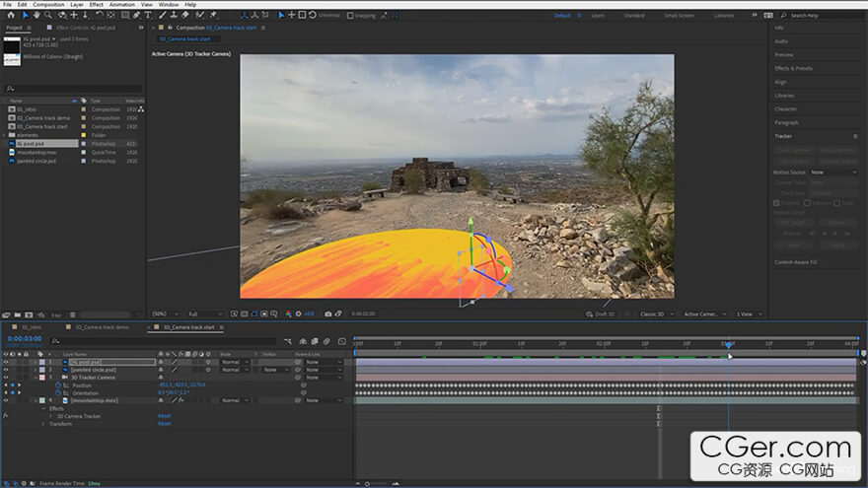Image resolution: width=868 pixels, height=488 pixels.
Task: Toggle the Snapping checkbox
Action: (x=350, y=16)
